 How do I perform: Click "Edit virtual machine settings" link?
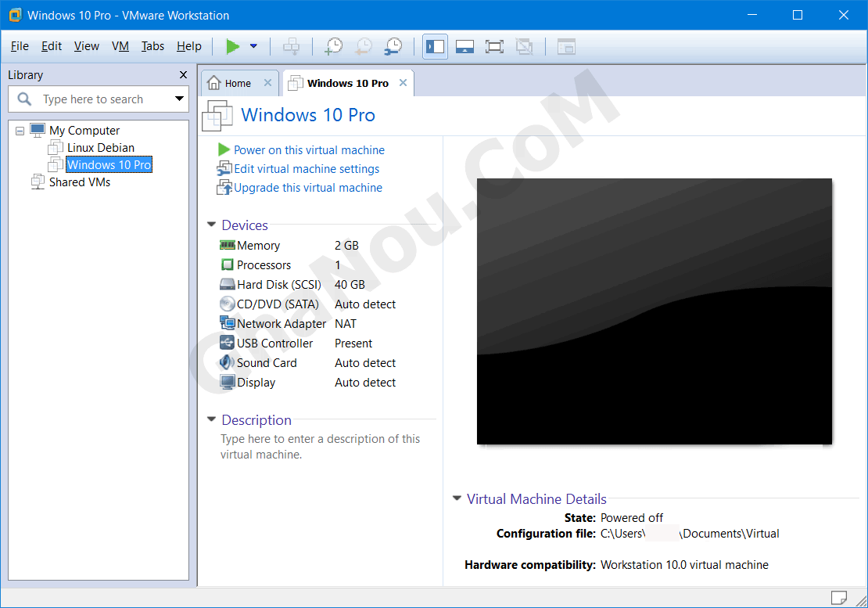point(307,169)
